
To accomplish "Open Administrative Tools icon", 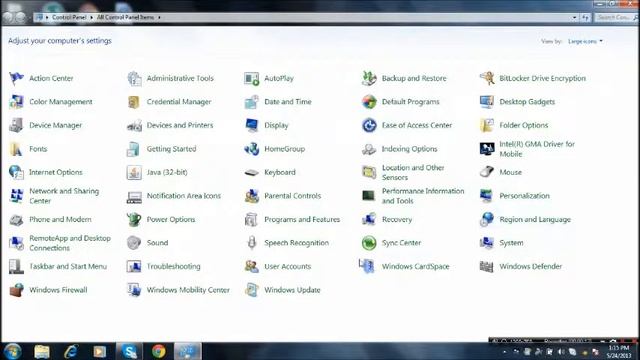I will click(134, 78).
